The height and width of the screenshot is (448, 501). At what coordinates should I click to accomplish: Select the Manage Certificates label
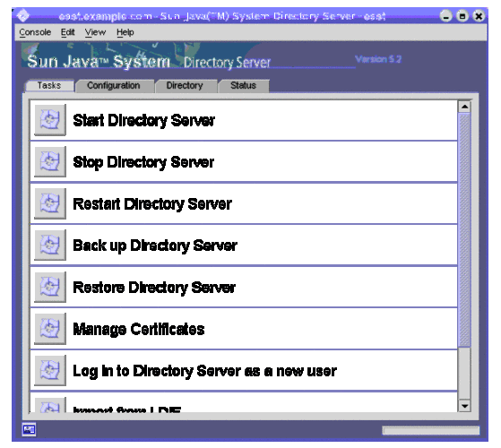pos(139,329)
